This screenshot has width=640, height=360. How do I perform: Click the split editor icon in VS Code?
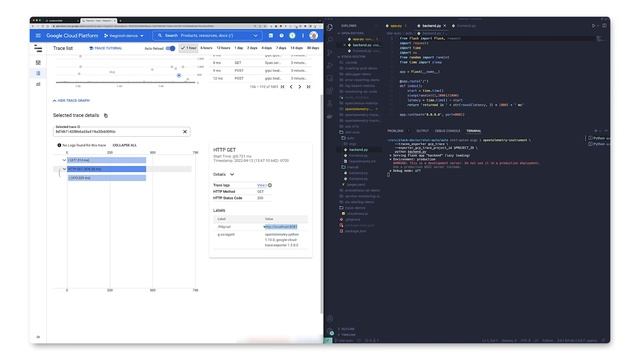604,26
